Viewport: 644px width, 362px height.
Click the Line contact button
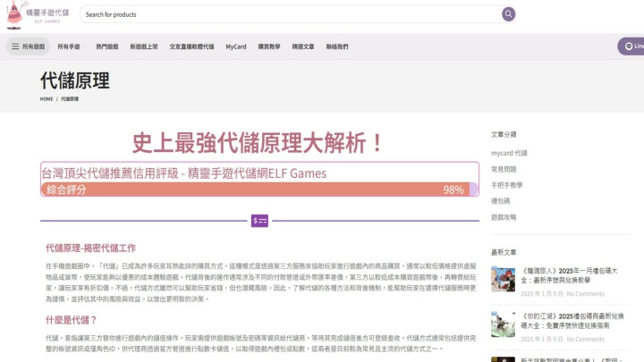tap(631, 46)
